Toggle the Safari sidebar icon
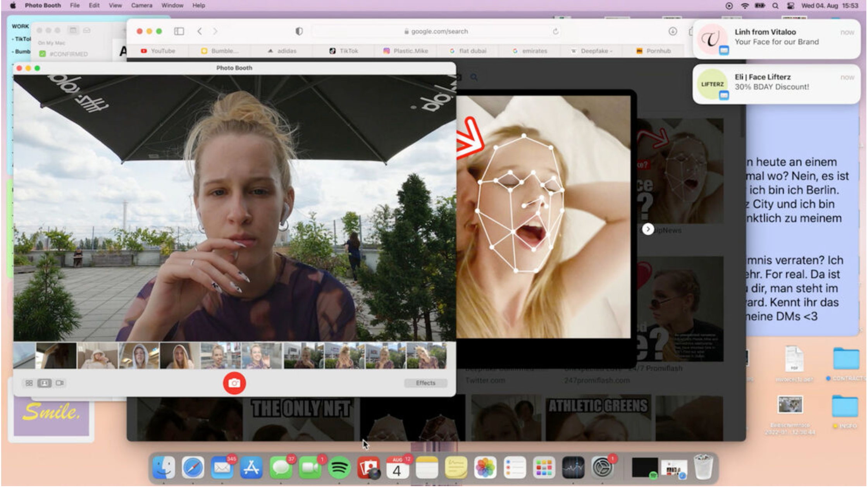Image resolution: width=868 pixels, height=488 pixels. 179,31
